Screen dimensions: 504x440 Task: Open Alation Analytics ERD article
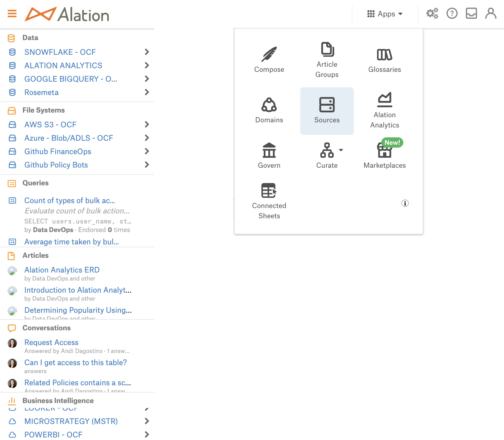pyautogui.click(x=62, y=270)
